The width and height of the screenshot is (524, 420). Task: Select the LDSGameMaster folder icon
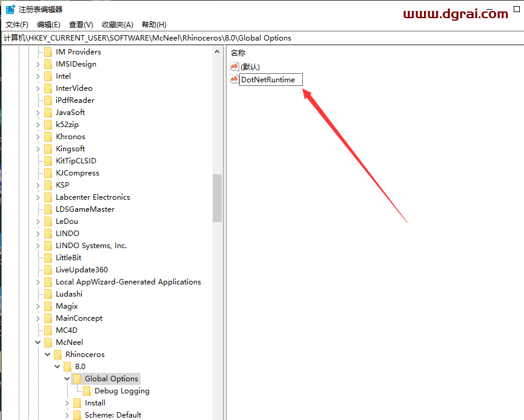coord(48,209)
